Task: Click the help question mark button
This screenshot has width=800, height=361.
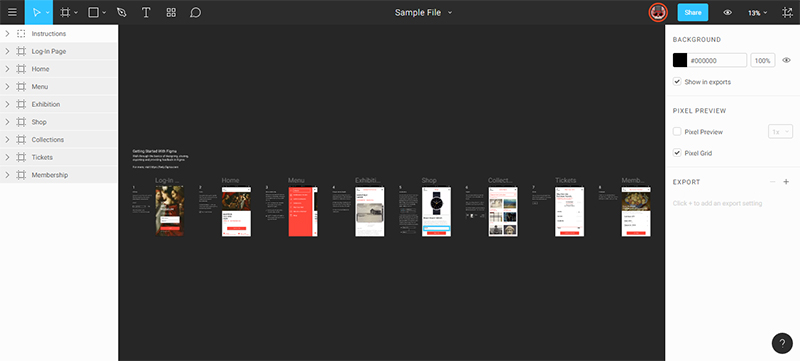Action: coord(782,343)
